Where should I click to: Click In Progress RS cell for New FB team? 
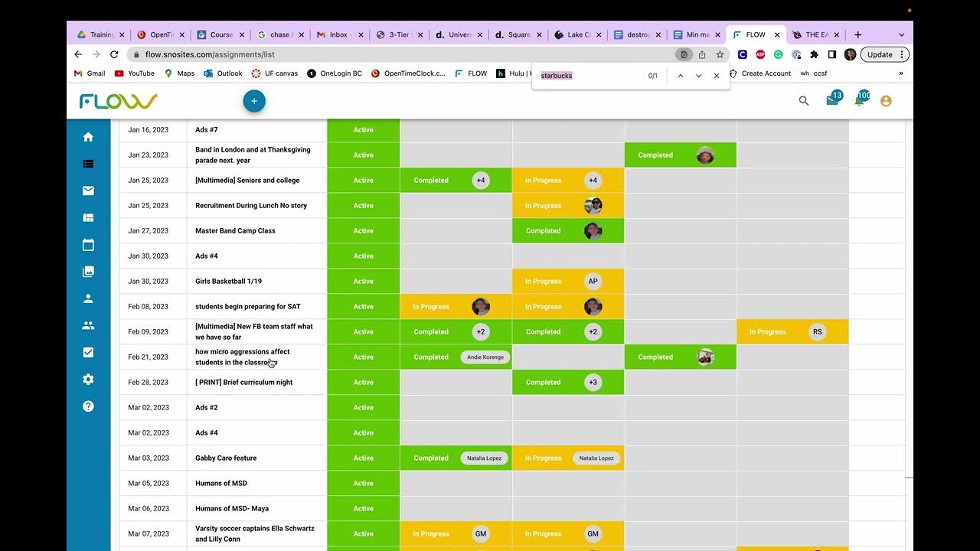(x=792, y=332)
